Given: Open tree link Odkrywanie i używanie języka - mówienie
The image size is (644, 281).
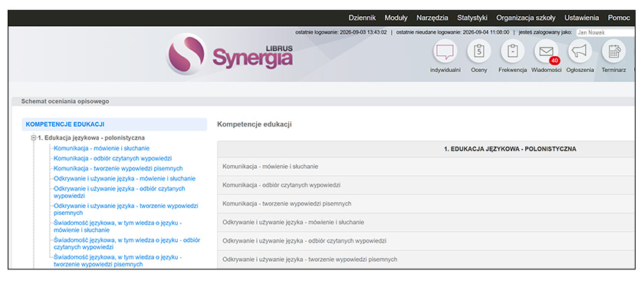Looking at the screenshot, I should point(124,179).
